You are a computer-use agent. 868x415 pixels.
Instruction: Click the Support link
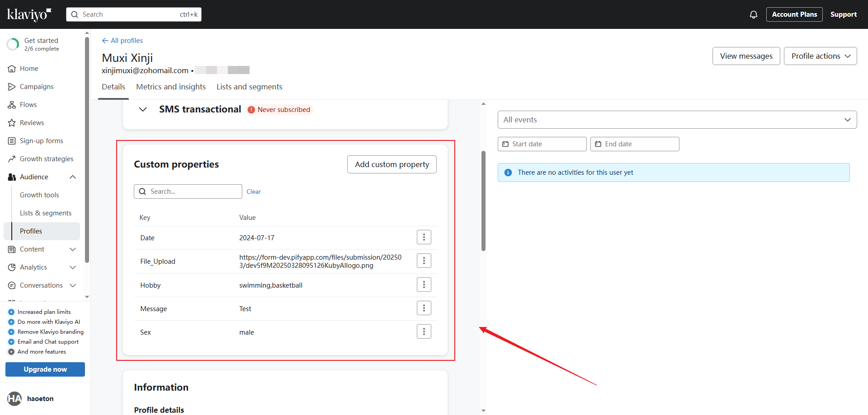[844, 14]
